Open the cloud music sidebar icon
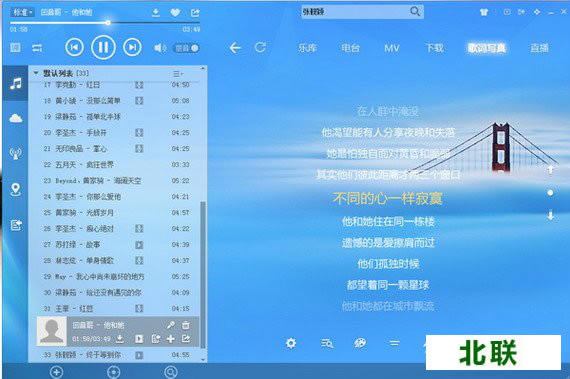570x379 pixels. coord(15,118)
